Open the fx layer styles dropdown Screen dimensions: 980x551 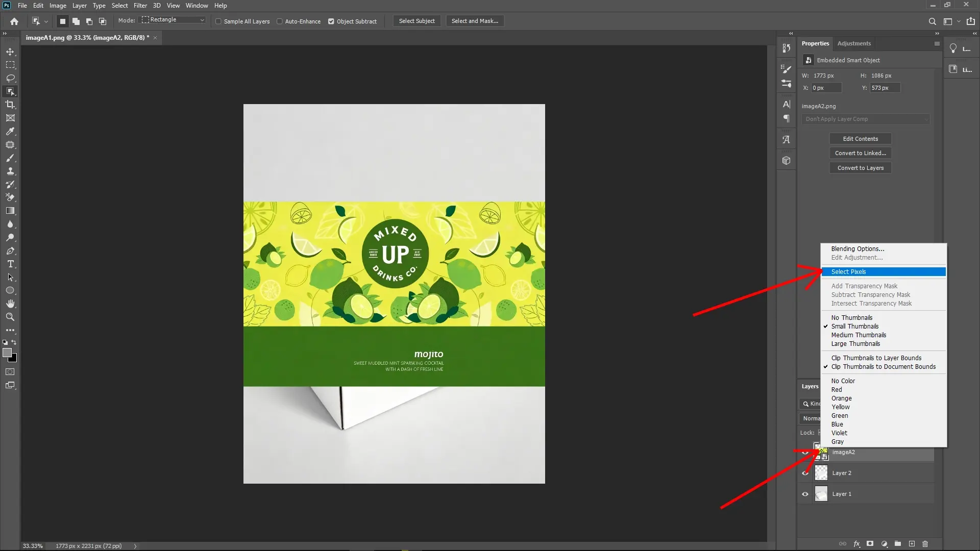click(x=855, y=544)
